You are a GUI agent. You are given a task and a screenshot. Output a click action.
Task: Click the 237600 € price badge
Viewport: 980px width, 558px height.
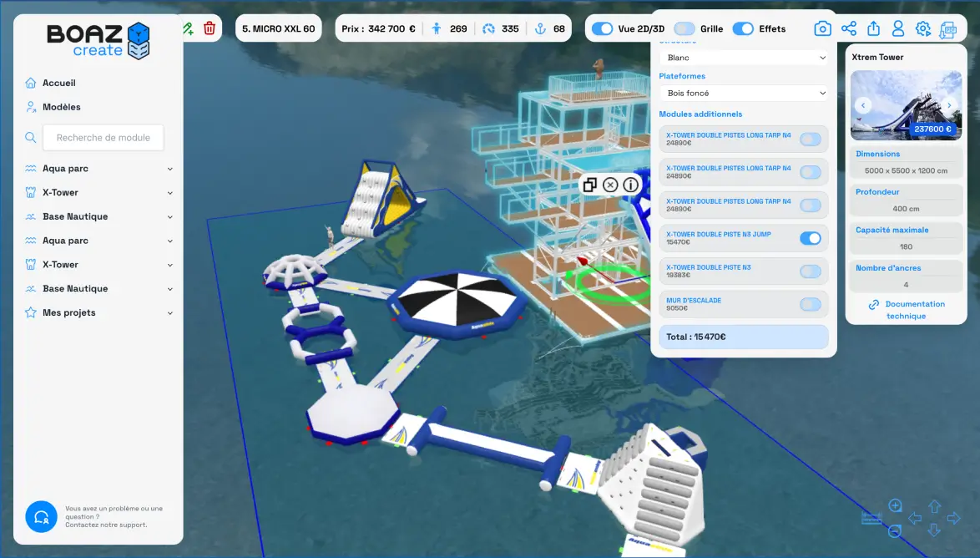pos(932,129)
